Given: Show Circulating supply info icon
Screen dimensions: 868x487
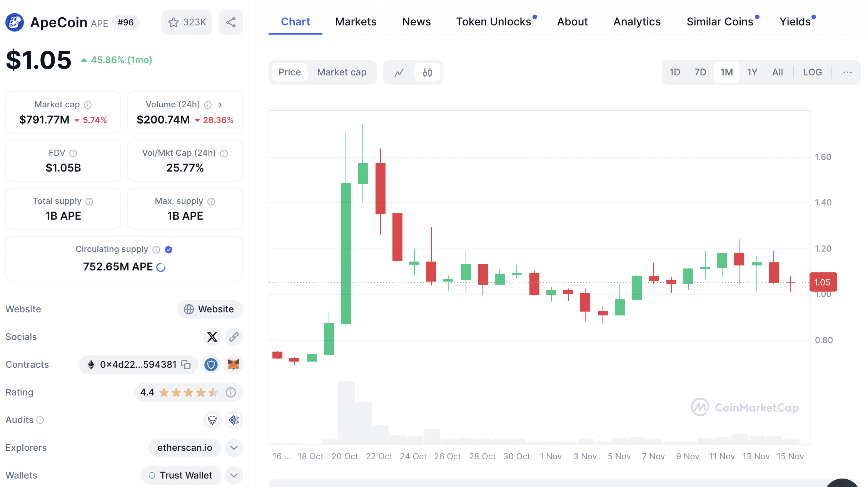Looking at the screenshot, I should tap(156, 249).
